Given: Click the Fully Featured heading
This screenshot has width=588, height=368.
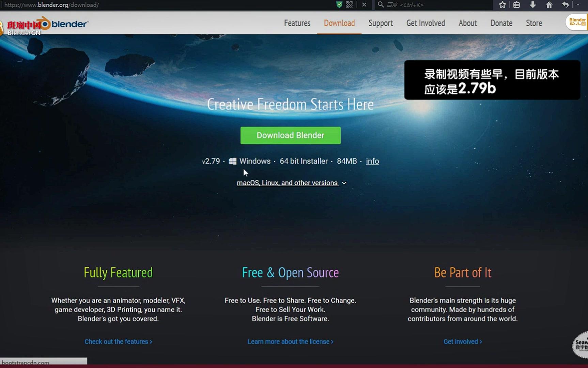Looking at the screenshot, I should pos(118,273).
